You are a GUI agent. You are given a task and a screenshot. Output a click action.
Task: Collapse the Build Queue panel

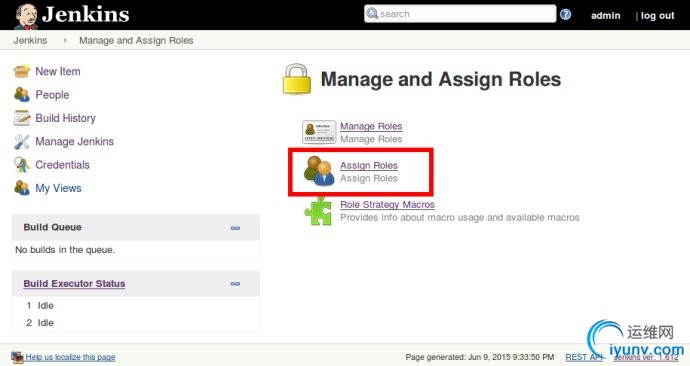[x=235, y=228]
